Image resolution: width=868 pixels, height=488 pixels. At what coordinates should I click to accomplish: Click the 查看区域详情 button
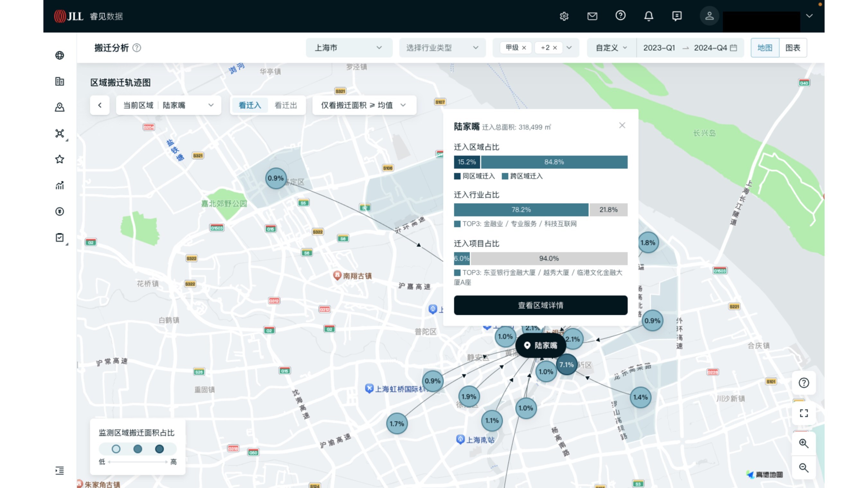coord(540,305)
